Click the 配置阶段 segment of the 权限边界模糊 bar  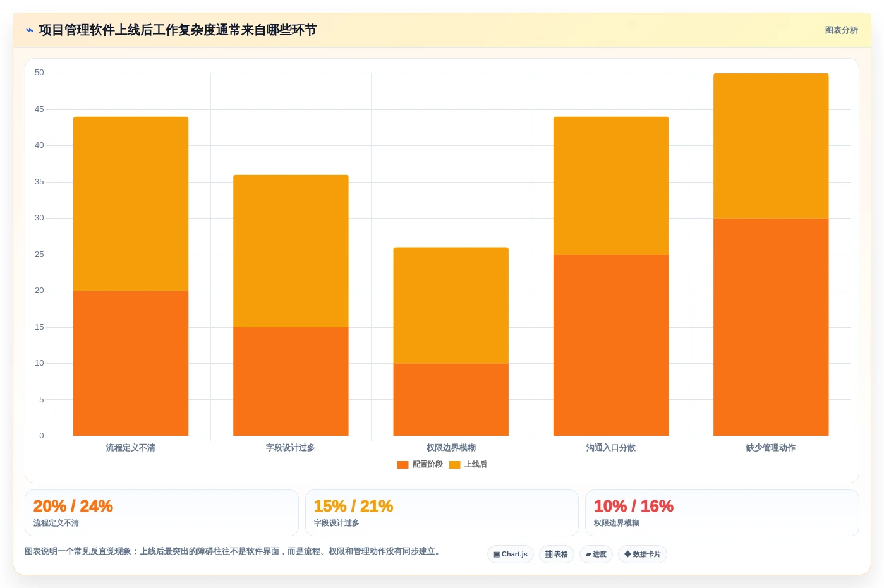tap(451, 400)
